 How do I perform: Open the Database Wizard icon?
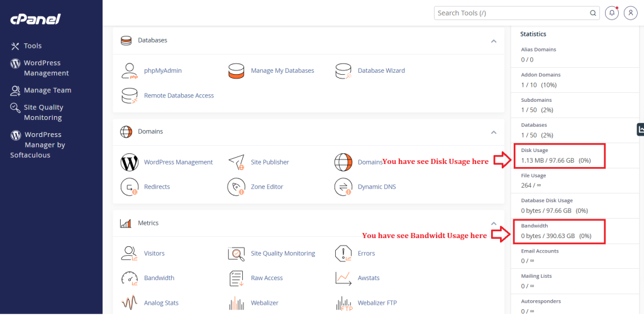[x=343, y=70]
